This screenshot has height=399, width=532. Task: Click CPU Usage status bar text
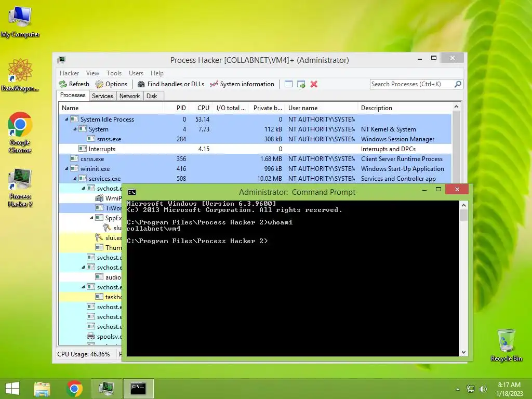click(x=84, y=354)
